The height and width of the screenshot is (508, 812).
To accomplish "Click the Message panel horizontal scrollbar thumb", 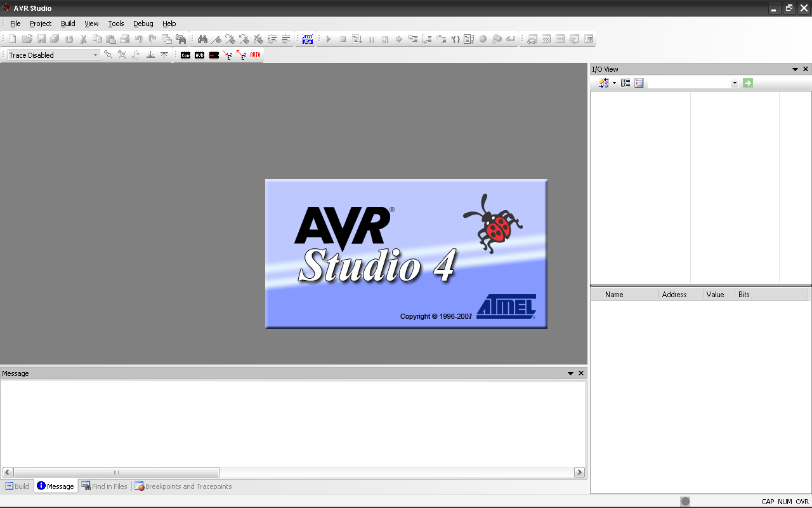I will click(x=116, y=472).
